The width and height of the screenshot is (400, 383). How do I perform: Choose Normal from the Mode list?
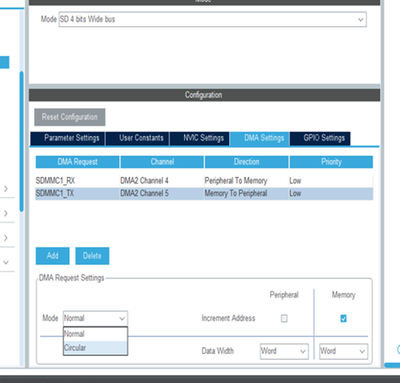pos(95,334)
